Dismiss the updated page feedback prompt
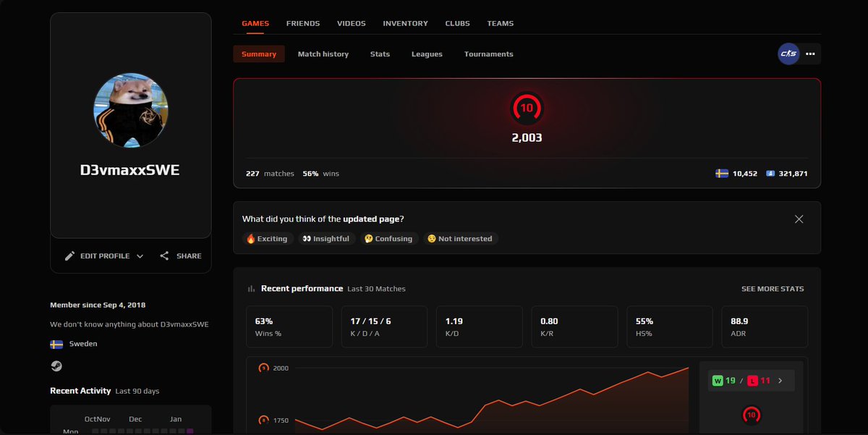 tap(799, 219)
